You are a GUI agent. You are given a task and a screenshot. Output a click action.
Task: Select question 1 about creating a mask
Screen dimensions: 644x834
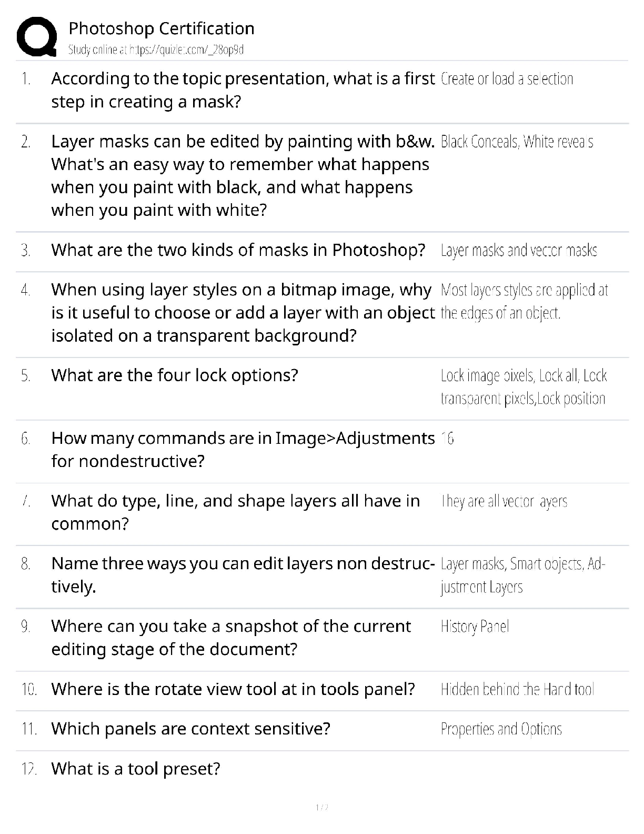243,90
